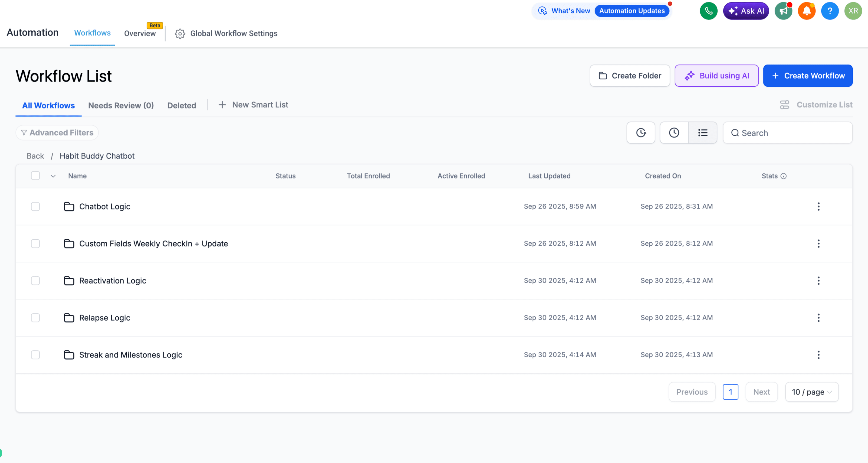
Task: Click the Name column header
Action: pos(77,176)
